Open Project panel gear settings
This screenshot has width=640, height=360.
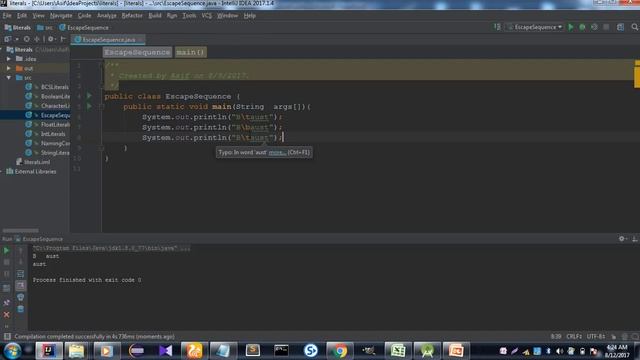[x=51, y=39]
